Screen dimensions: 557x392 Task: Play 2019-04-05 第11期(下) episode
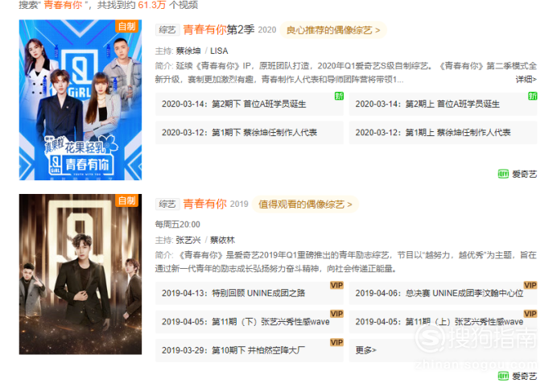250,322
